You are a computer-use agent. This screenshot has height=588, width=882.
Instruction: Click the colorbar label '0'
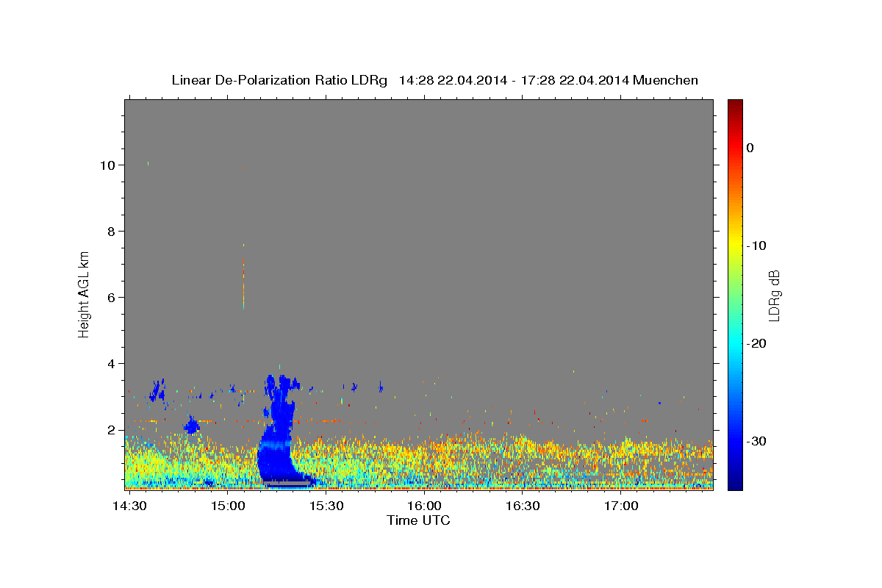coord(750,148)
